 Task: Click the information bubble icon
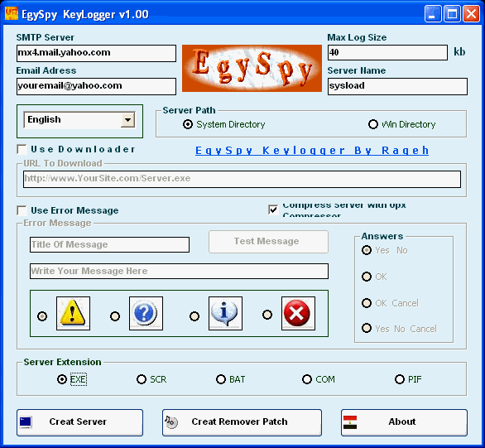click(225, 313)
